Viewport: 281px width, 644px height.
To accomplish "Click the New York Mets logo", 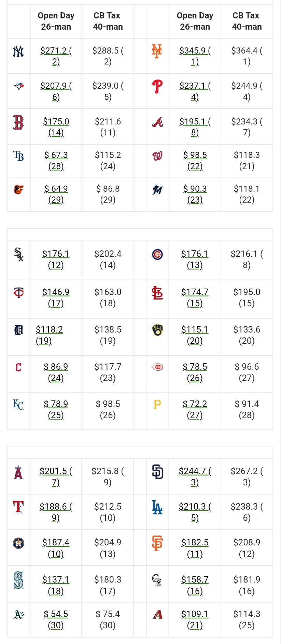I will pos(157,51).
